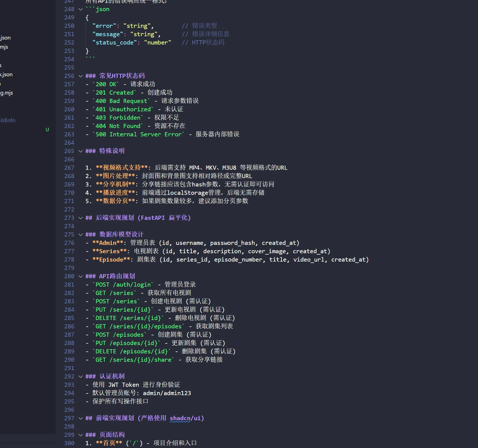
Task: Click the `200 OK` status code text
Action: point(106,84)
